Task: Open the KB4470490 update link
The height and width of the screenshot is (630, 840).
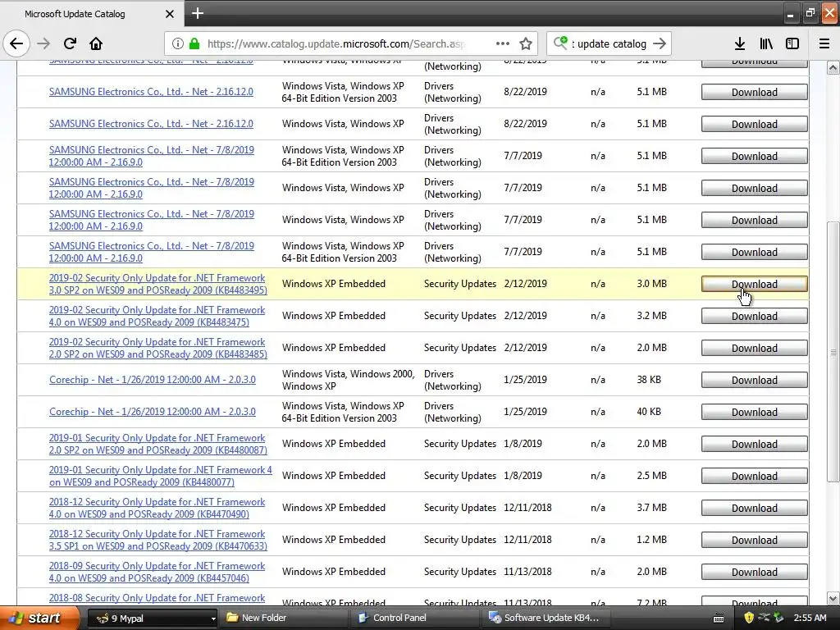Action: tap(157, 508)
